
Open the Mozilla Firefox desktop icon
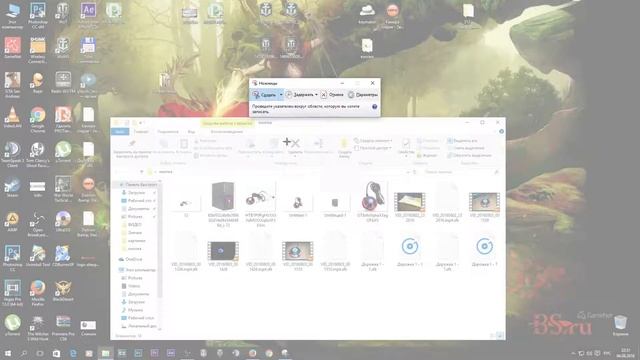pos(38,288)
